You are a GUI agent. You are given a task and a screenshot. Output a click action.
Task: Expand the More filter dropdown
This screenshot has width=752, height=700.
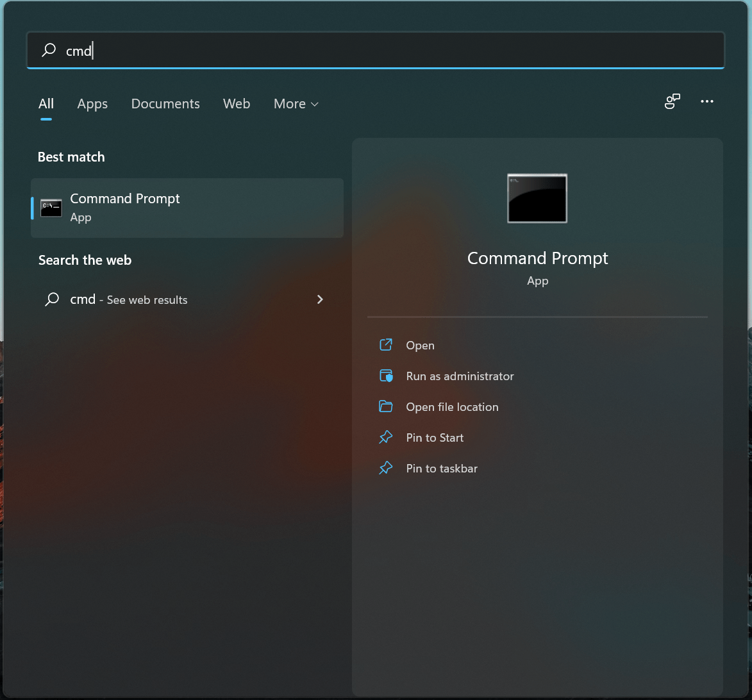295,104
